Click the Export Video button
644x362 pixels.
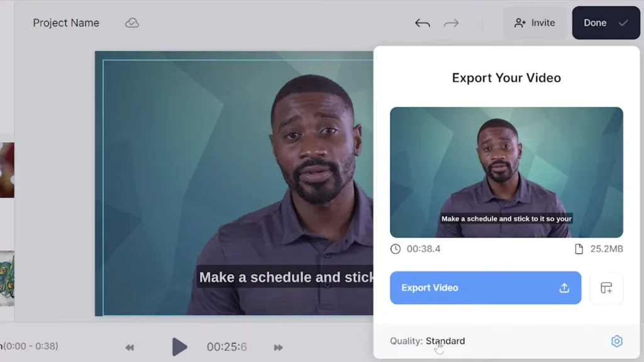pyautogui.click(x=486, y=288)
